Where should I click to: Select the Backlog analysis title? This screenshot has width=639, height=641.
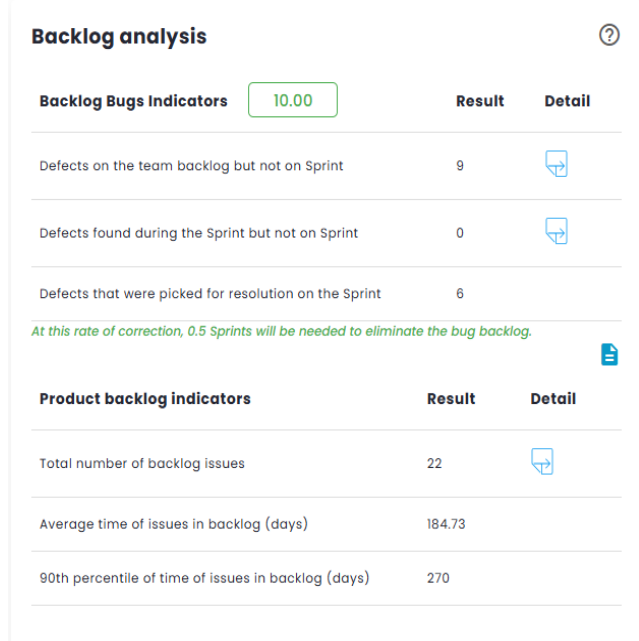(x=119, y=37)
